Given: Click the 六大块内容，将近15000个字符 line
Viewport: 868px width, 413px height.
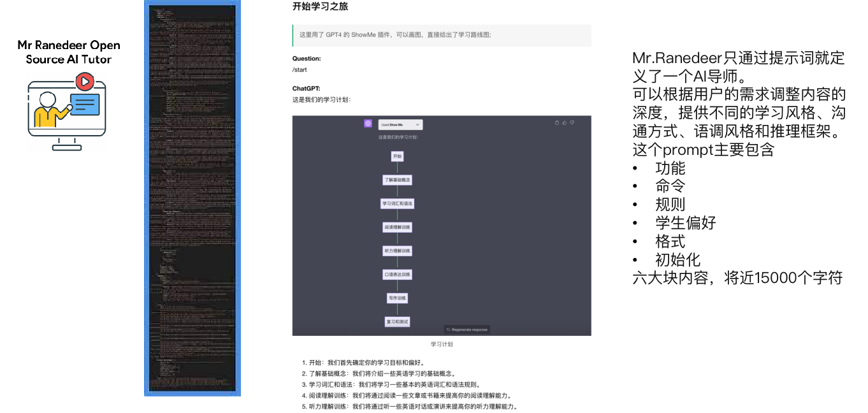Looking at the screenshot, I should (737, 278).
